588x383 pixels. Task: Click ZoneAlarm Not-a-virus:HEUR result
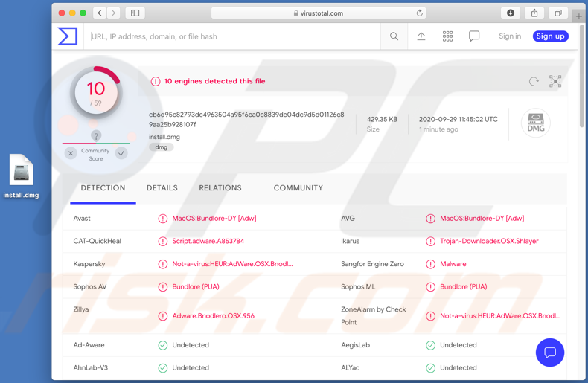[500, 316]
